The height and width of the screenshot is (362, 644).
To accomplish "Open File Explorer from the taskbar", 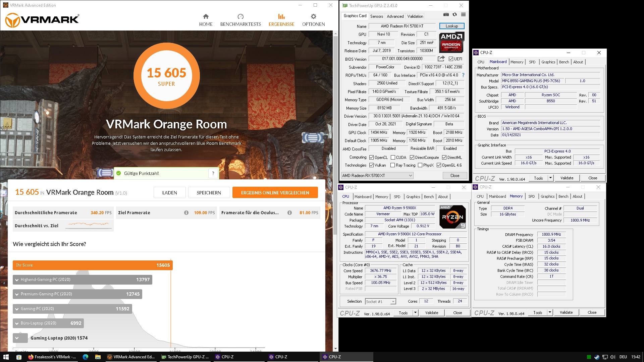I will tap(98, 357).
